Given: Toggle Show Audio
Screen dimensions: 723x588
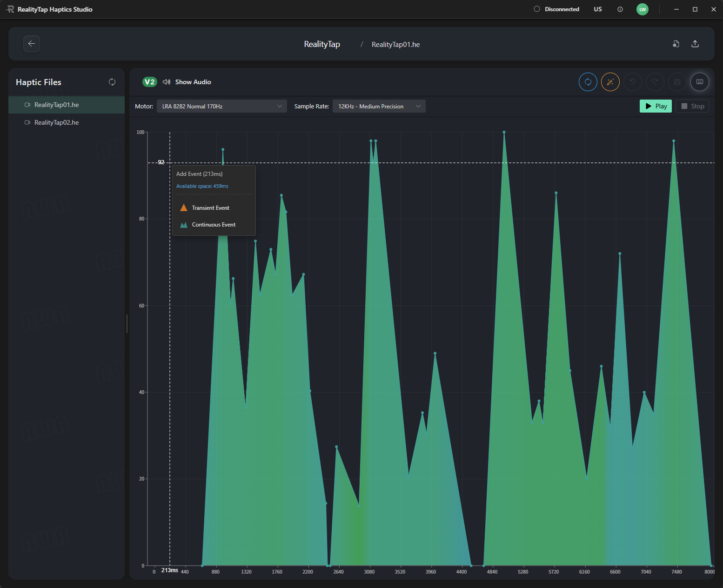Looking at the screenshot, I should pyautogui.click(x=187, y=82).
